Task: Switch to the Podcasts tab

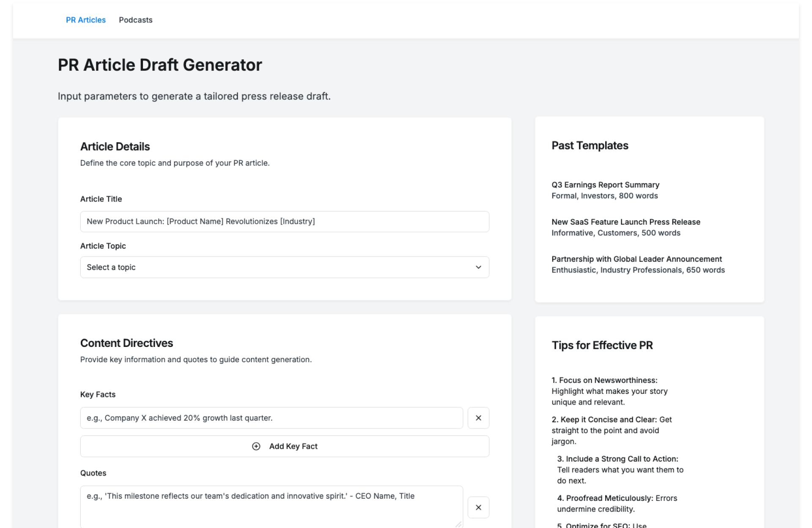Action: tap(135, 20)
